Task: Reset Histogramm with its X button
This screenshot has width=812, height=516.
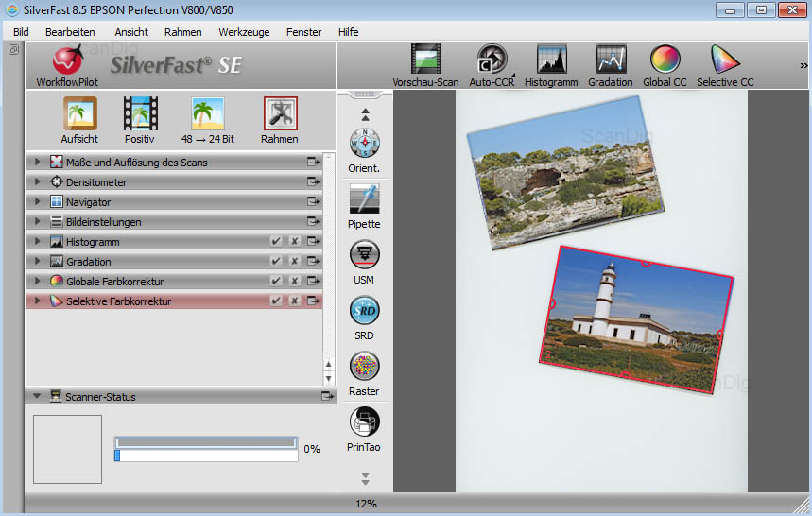Action: [x=295, y=241]
